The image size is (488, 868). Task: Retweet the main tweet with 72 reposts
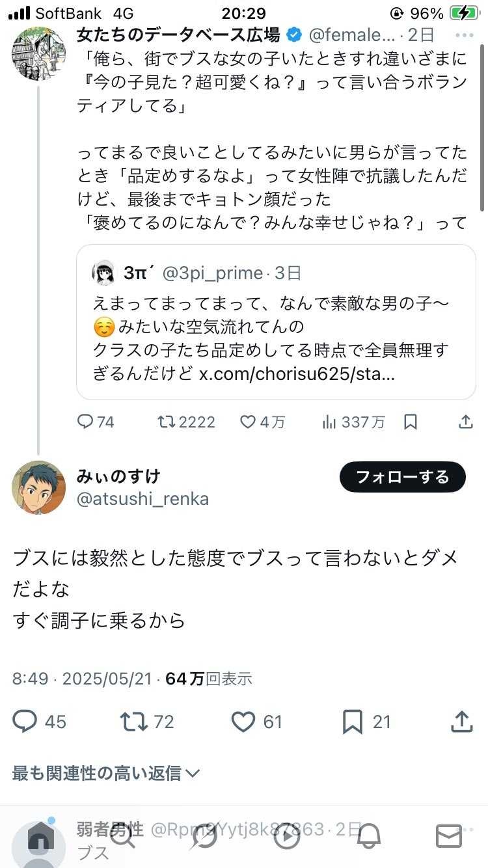click(134, 721)
